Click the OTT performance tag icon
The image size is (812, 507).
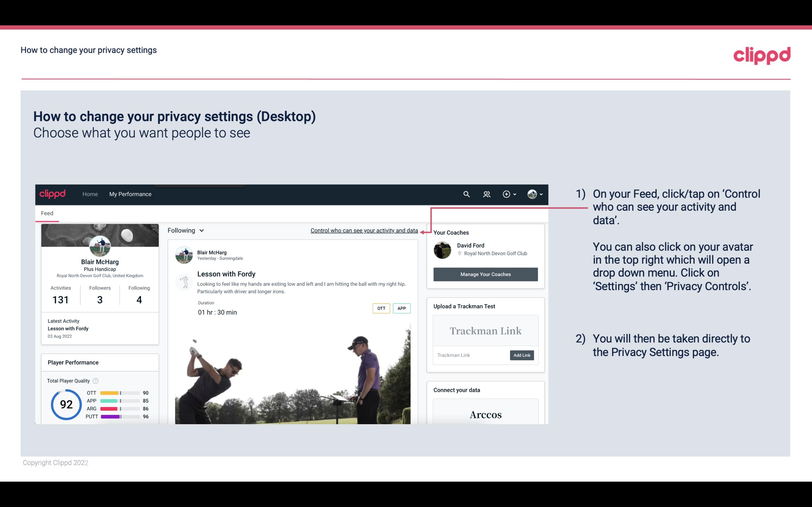381,308
